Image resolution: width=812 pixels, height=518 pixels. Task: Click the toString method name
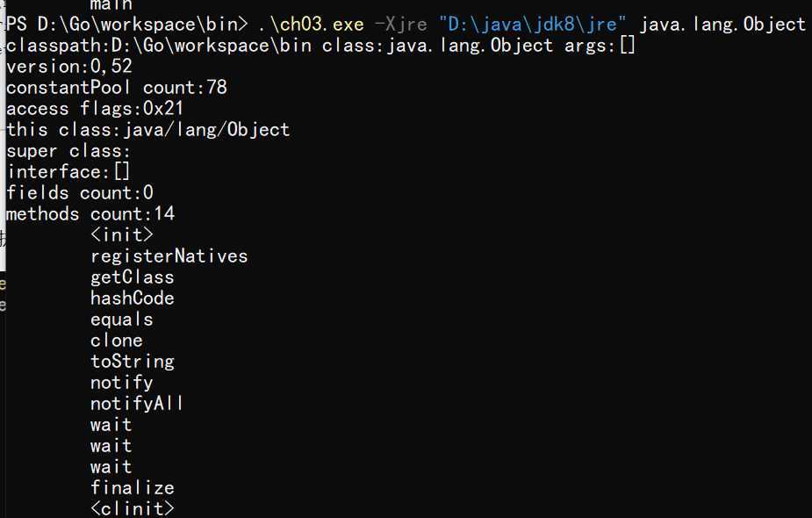coord(132,361)
